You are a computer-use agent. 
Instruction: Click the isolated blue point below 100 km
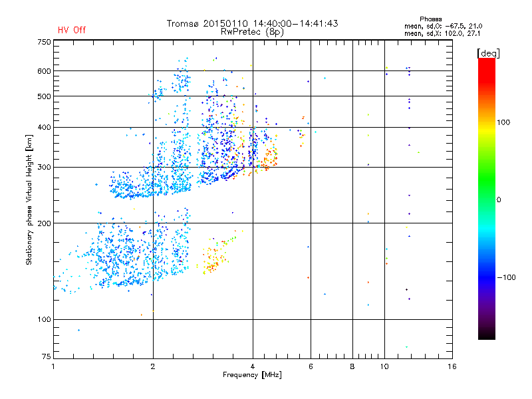point(78,330)
